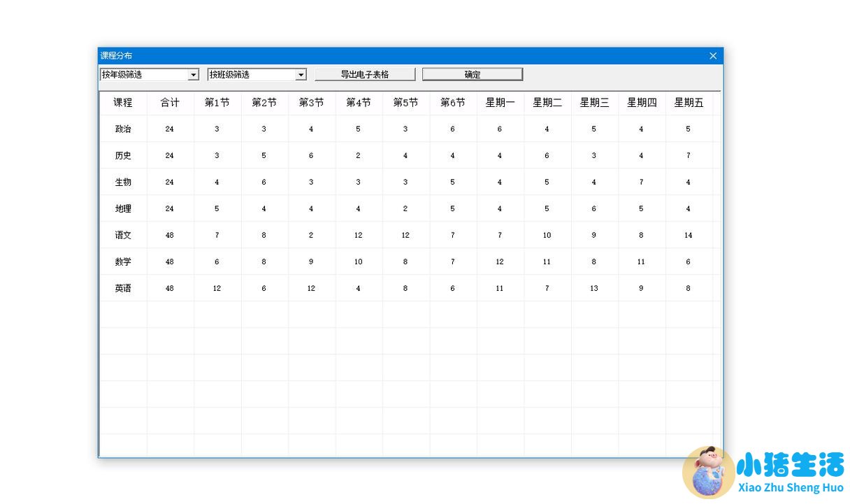Click 历史 row 星期五 cell showing 7
This screenshot has width=850, height=504.
[689, 156]
